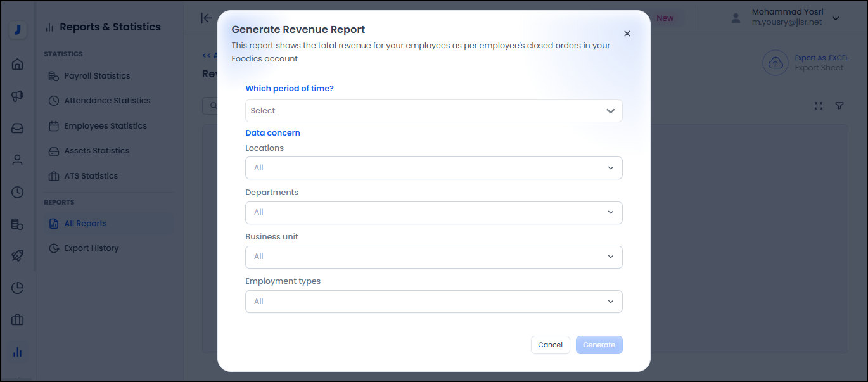Close the Generate Revenue Report dialog
868x382 pixels.
(627, 34)
